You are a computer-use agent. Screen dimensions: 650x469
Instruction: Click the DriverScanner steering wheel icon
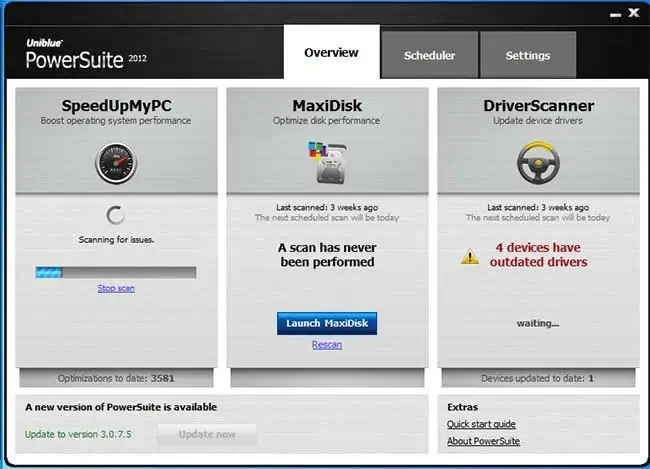pyautogui.click(x=538, y=163)
